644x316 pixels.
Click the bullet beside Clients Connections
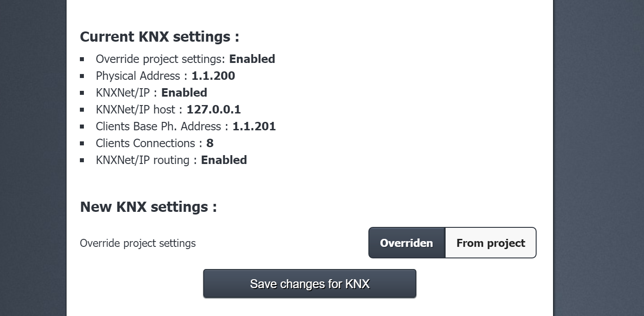pos(82,143)
